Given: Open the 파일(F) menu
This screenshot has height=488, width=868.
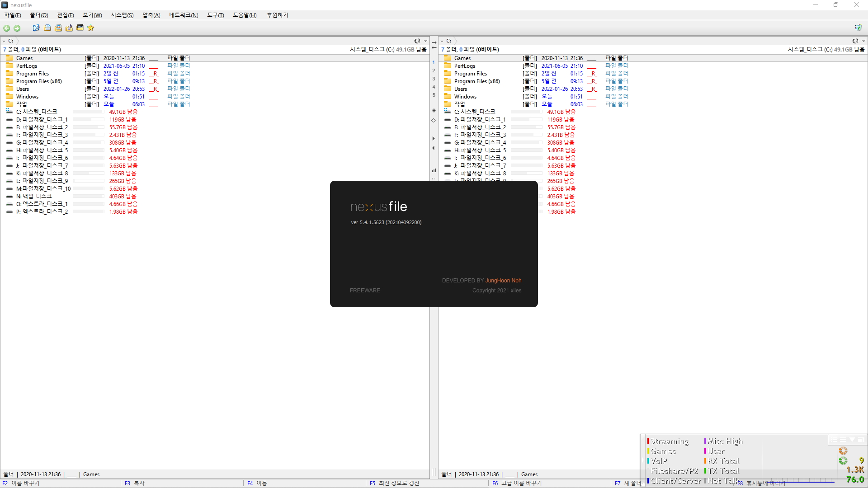Looking at the screenshot, I should pos(13,15).
